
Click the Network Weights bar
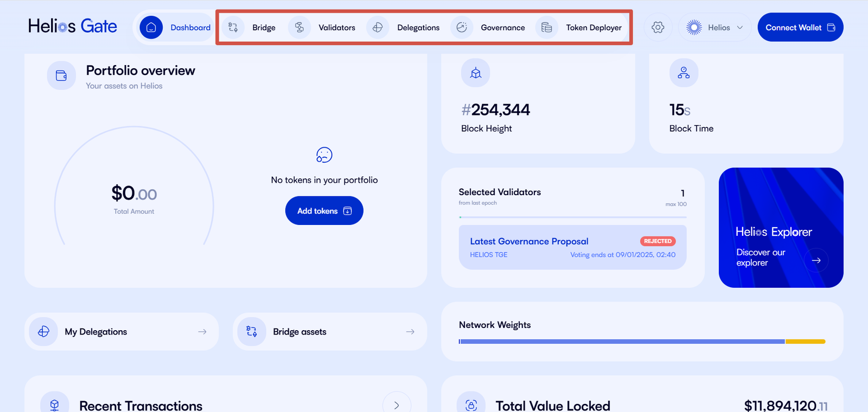pyautogui.click(x=642, y=342)
